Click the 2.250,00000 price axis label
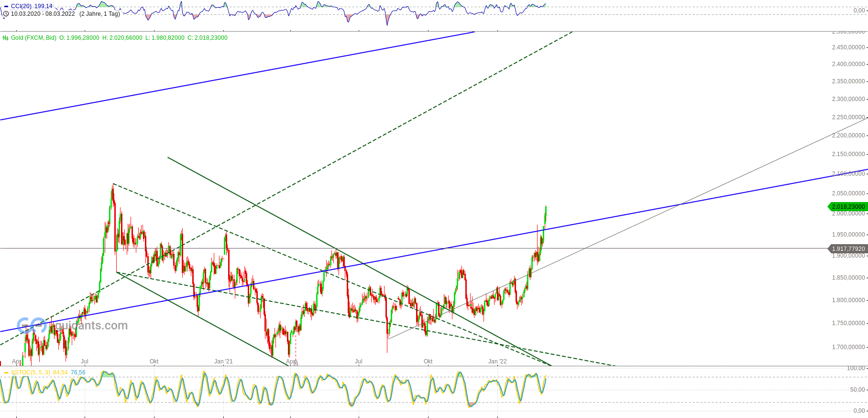This screenshot has width=868, height=418. click(848, 117)
